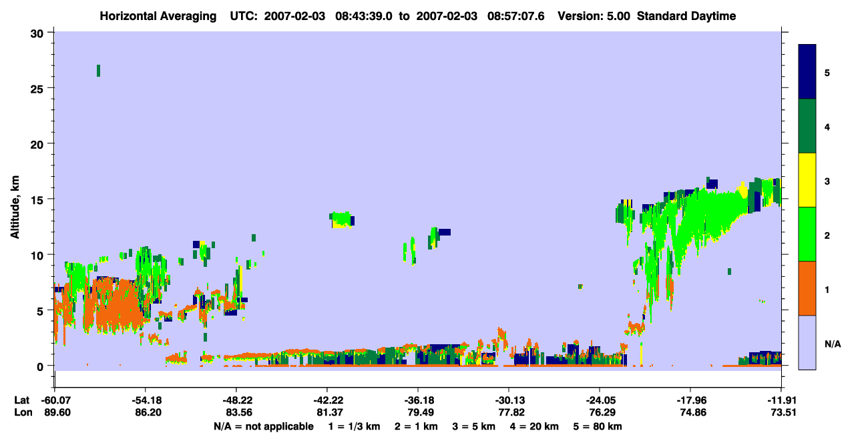Click latitude value -36.18
This screenshot has height=445, width=868.
(418, 400)
